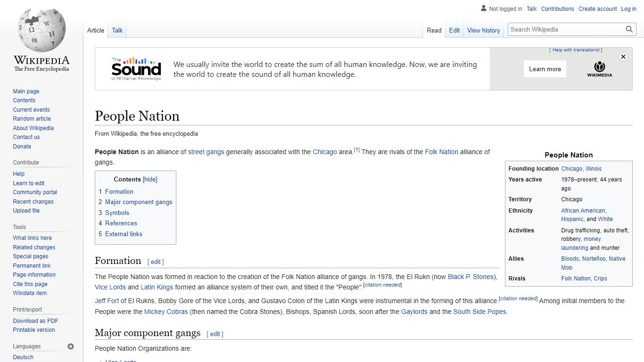
Task: Open Special pages link
Action: click(31, 256)
